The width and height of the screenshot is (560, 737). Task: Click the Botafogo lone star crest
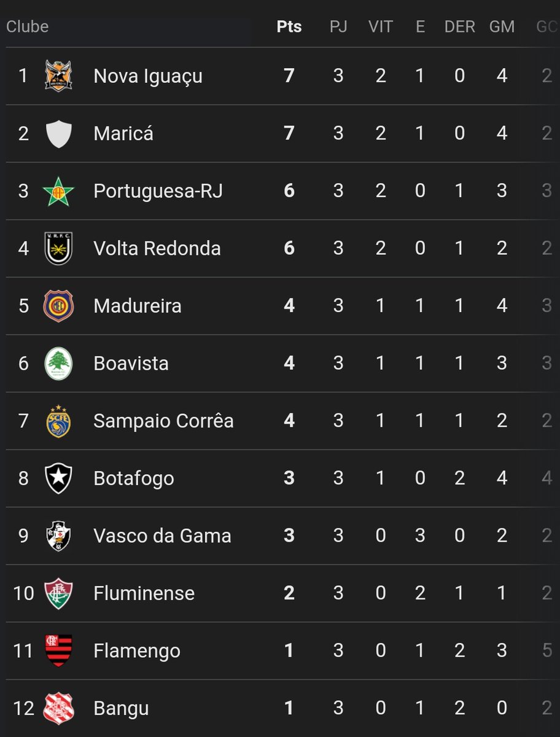click(59, 478)
